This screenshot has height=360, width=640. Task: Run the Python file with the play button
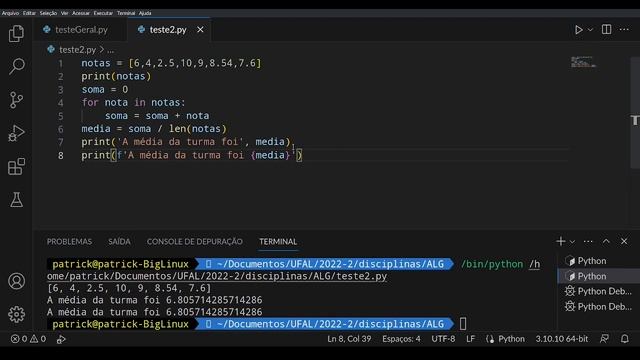[578, 29]
